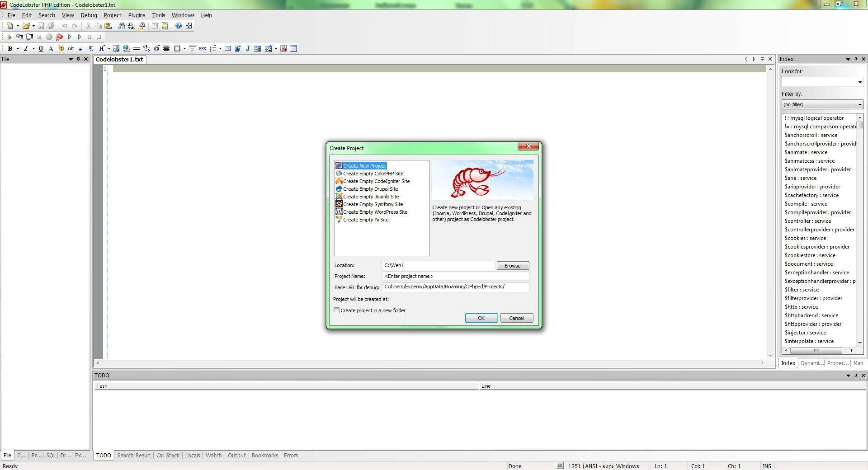This screenshot has width=868, height=470.
Task: Click the Step over debug icon
Action: pyautogui.click(x=29, y=37)
